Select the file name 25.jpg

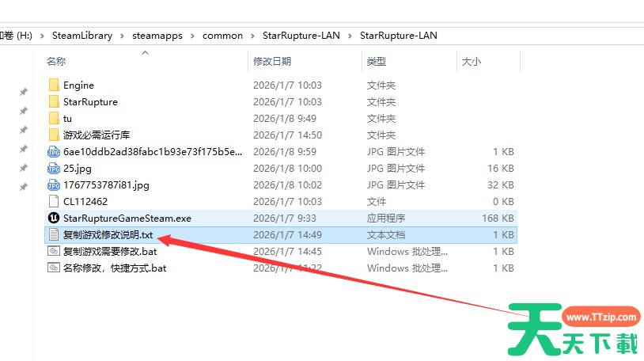click(x=78, y=168)
